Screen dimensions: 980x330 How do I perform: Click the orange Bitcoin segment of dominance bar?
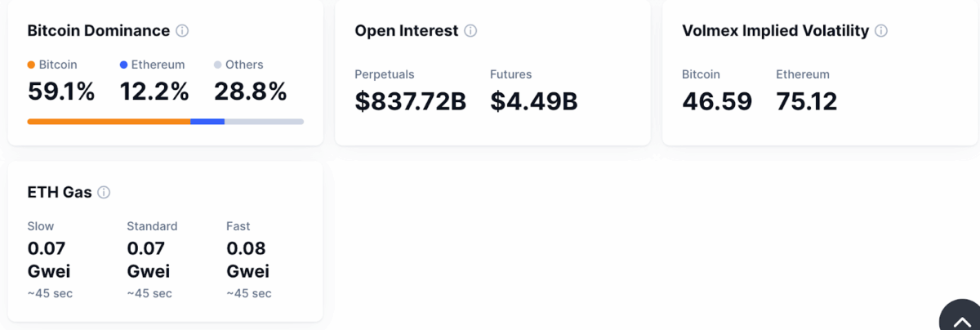pyautogui.click(x=109, y=122)
